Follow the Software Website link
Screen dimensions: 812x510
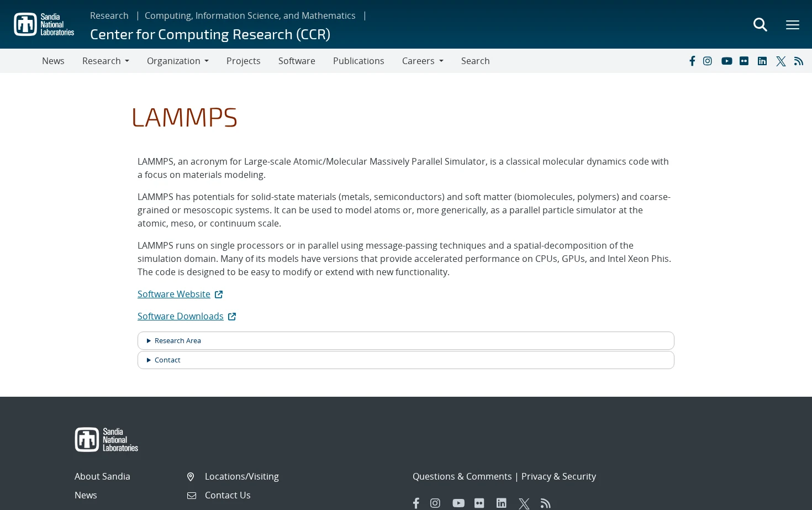click(174, 294)
